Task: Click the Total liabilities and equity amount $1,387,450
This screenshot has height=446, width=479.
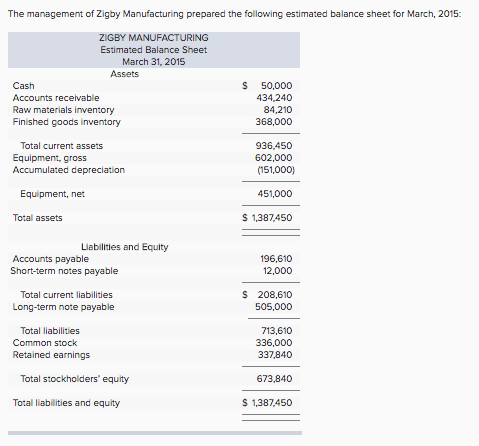Action: coord(267,403)
